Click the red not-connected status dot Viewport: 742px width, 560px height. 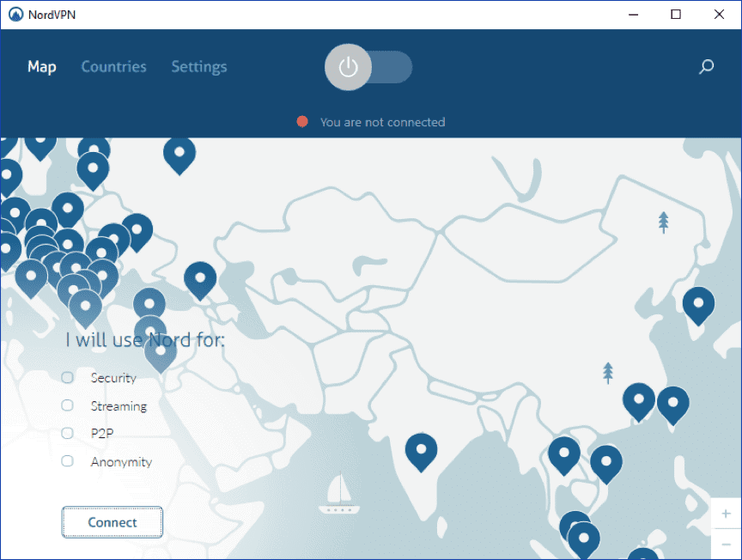pos(302,122)
